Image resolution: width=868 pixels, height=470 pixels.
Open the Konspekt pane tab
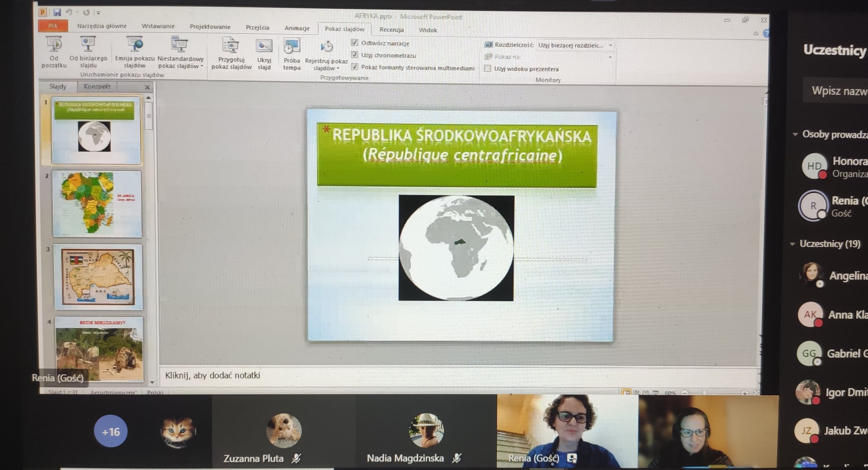[97, 86]
